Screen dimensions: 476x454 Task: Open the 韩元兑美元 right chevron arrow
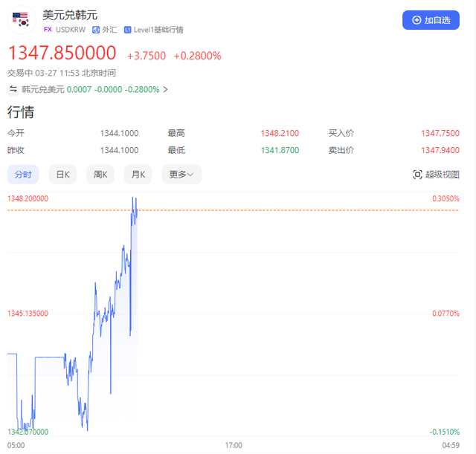165,89
